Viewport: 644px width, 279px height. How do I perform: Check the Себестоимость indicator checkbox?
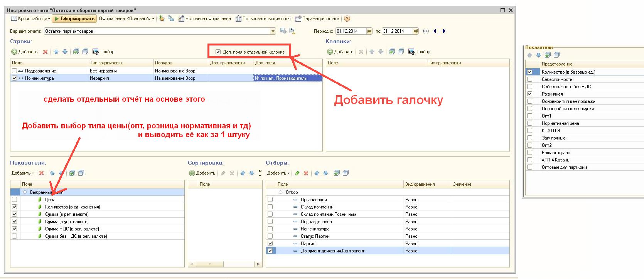[x=529, y=79]
